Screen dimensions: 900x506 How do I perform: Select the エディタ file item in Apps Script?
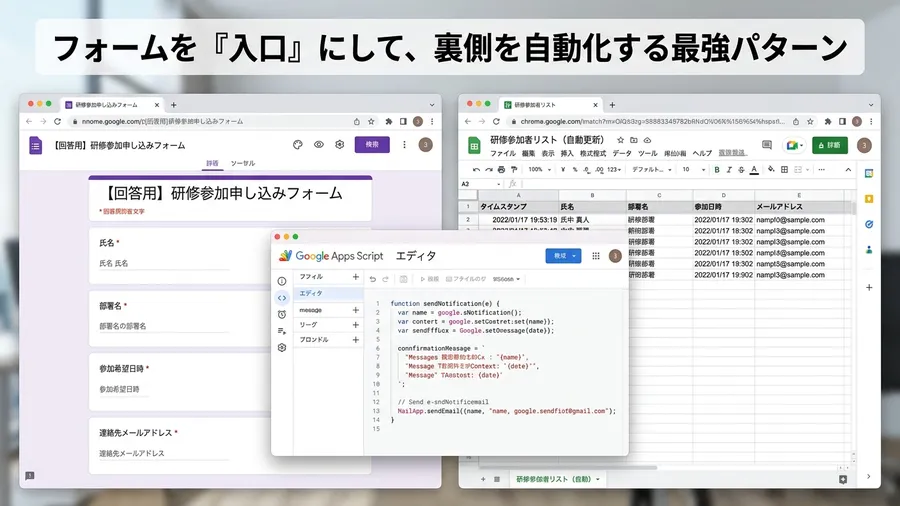328,293
